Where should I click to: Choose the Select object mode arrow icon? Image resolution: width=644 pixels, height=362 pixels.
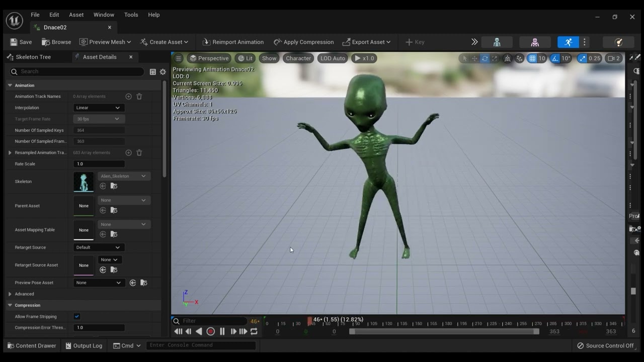tap(464, 58)
